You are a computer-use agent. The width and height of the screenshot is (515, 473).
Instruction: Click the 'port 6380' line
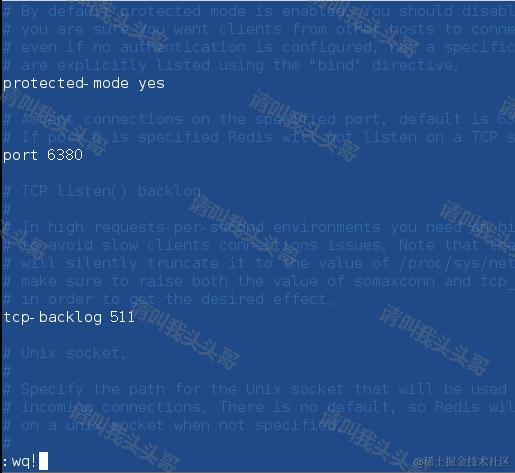[43, 155]
